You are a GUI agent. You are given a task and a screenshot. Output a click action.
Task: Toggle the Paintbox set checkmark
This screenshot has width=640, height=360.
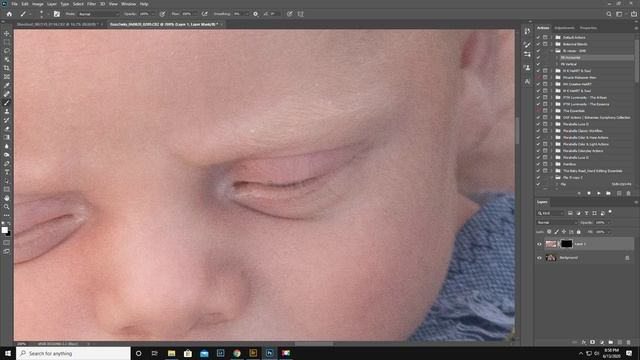(x=538, y=164)
